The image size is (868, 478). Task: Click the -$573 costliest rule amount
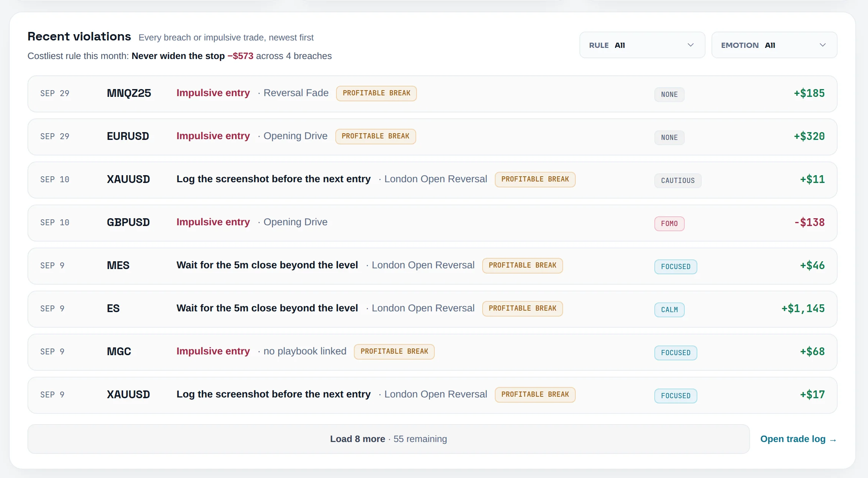pyautogui.click(x=240, y=56)
